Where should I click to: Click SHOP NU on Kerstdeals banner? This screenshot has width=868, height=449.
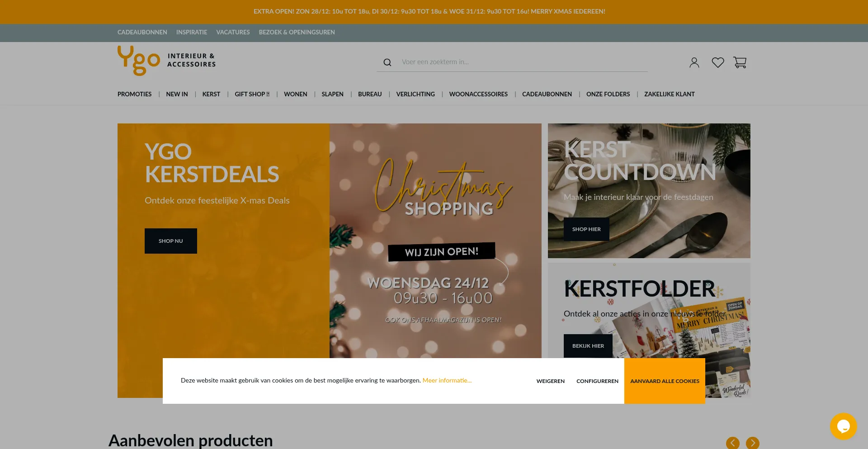coord(171,241)
